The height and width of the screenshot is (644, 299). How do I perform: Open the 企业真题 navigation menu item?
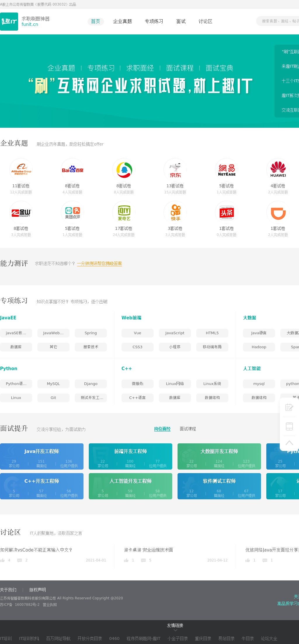pyautogui.click(x=122, y=21)
